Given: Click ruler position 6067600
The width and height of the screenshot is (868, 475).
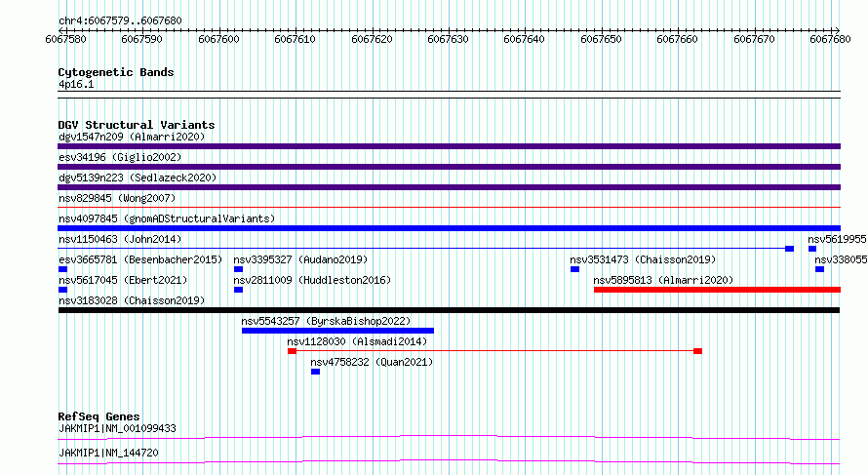Looking at the screenshot, I should tap(219, 39).
